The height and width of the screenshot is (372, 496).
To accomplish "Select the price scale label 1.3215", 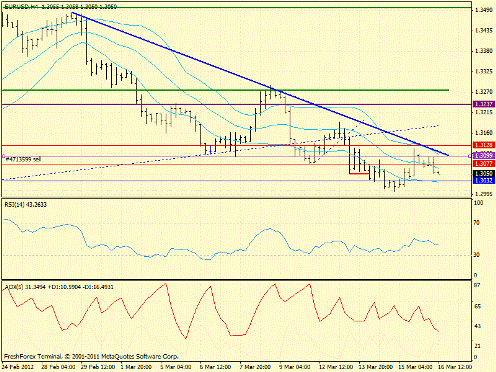I will pyautogui.click(x=483, y=113).
